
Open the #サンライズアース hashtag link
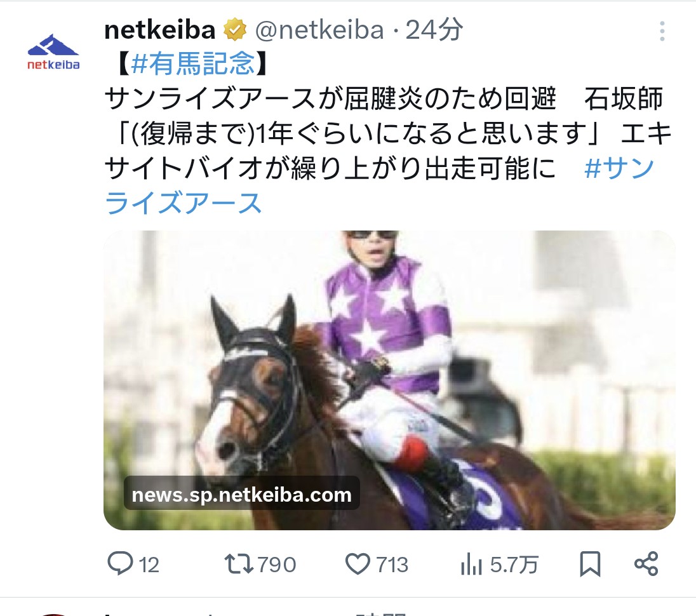[380, 185]
